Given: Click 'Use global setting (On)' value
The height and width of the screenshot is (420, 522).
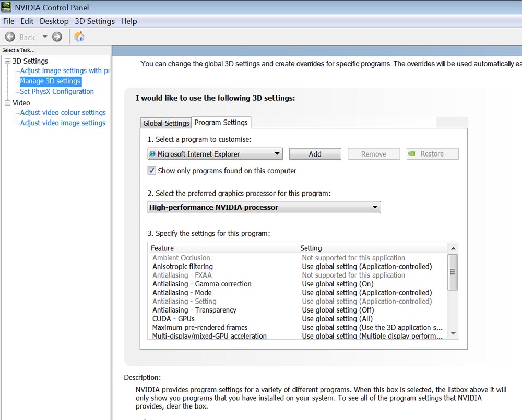Looking at the screenshot, I should 338,284.
